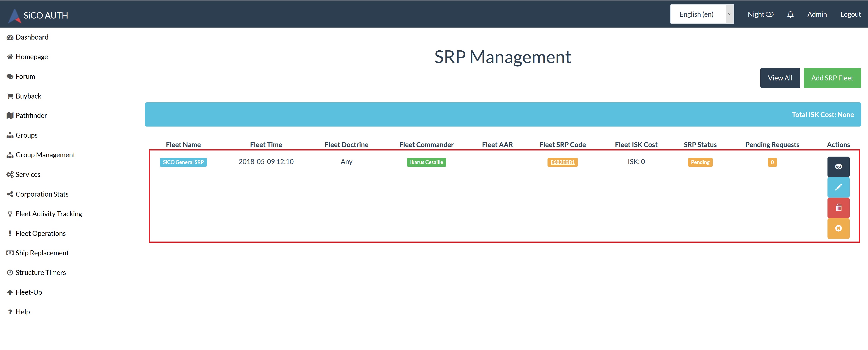868x350 pixels.
Task: Click the Pending status badge
Action: tap(700, 162)
